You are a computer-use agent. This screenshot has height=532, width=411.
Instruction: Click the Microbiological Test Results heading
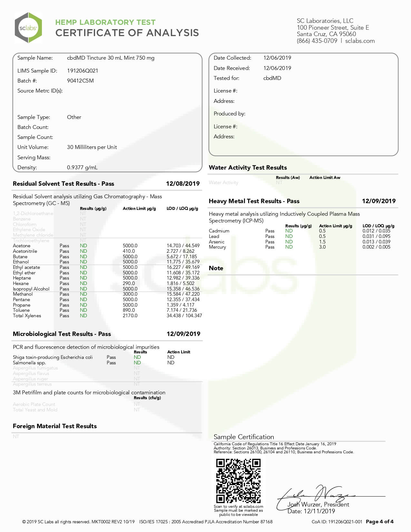tap(62, 334)
